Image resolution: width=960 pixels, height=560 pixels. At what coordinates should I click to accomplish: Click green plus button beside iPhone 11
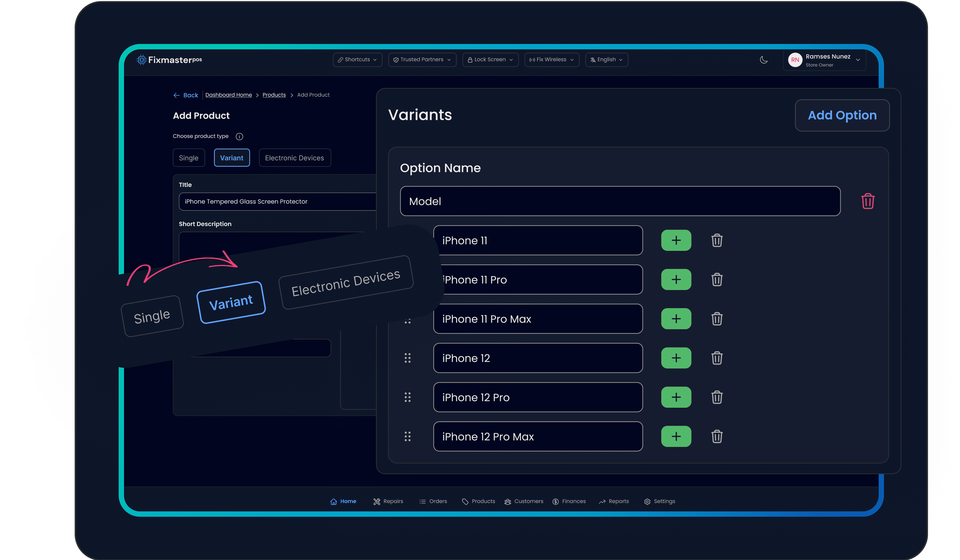[x=676, y=240]
